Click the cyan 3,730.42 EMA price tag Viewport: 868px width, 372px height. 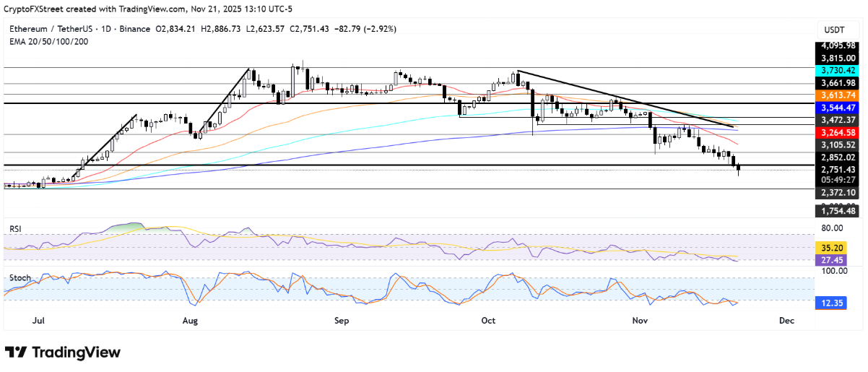(836, 71)
